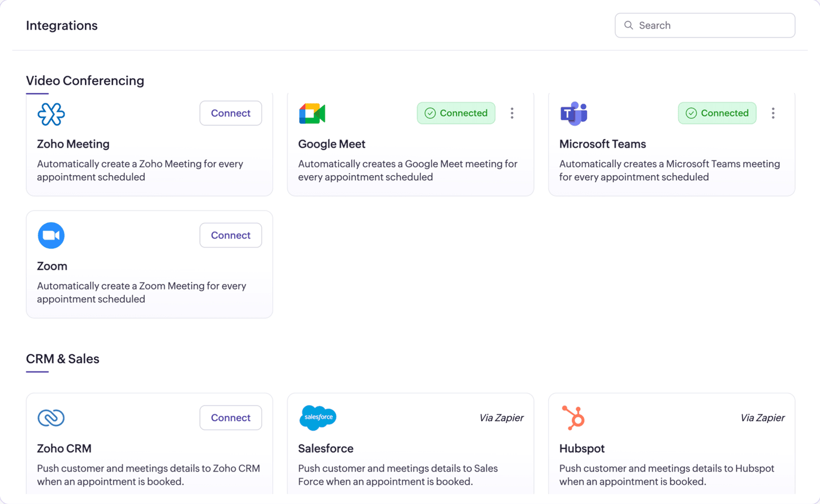Screen dimensions: 820x504
Task: Click the Salesforce cloud icon
Action: [318, 418]
